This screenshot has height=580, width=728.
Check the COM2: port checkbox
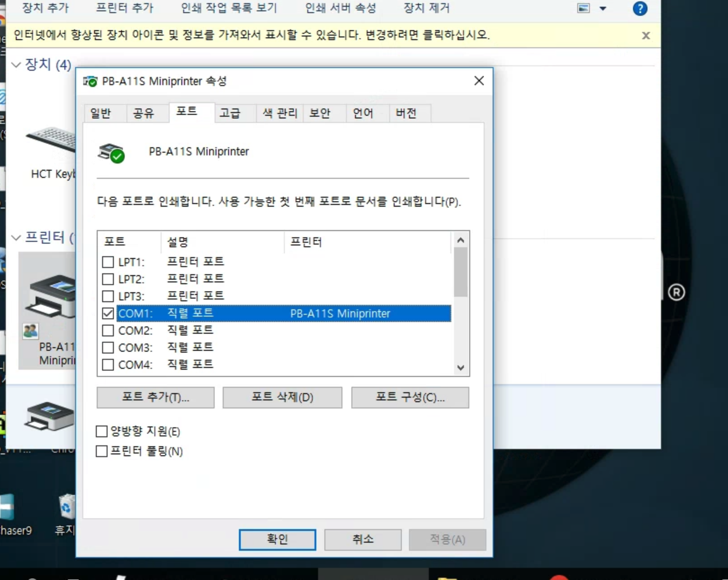pos(108,331)
